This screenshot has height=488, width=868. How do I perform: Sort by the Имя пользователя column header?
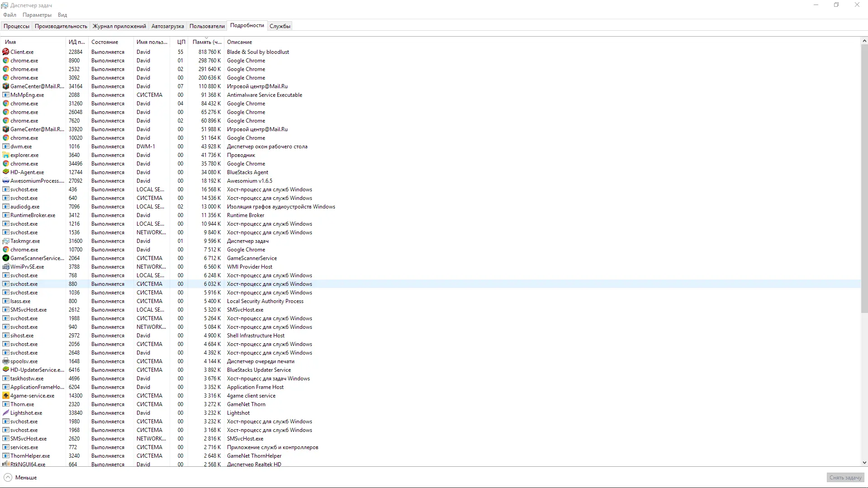point(152,42)
